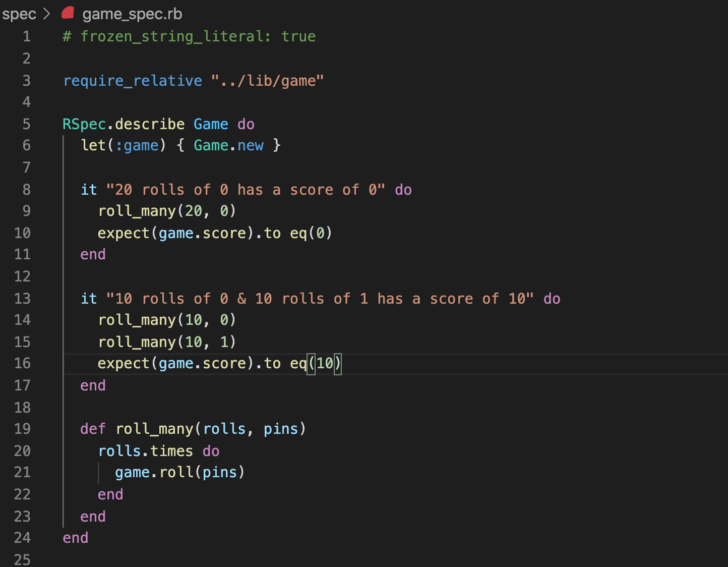This screenshot has height=567, width=728.
Task: Click "game_spec.rb" in the breadcrumb bar
Action: [x=132, y=14]
